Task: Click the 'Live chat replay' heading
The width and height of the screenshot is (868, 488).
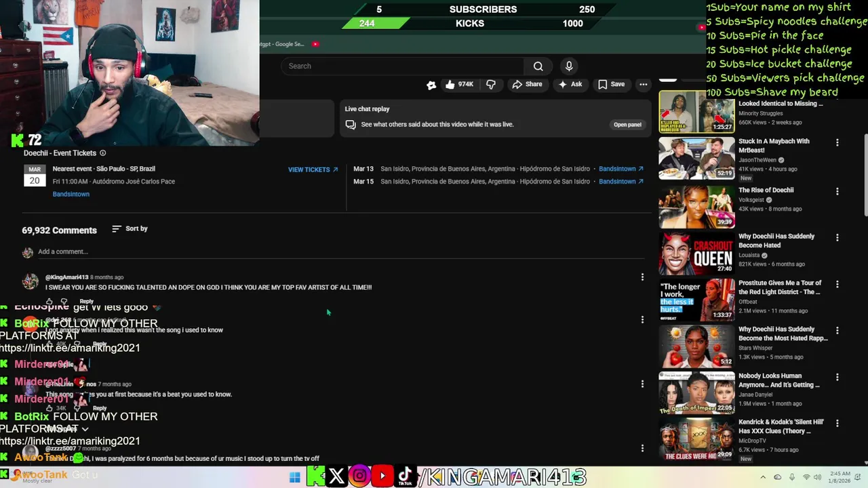Action: click(367, 109)
